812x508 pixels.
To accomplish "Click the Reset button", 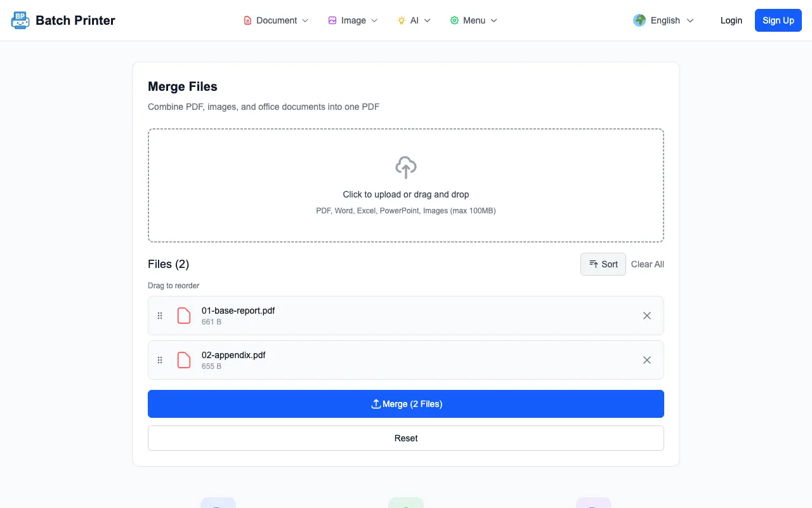I will tap(406, 438).
